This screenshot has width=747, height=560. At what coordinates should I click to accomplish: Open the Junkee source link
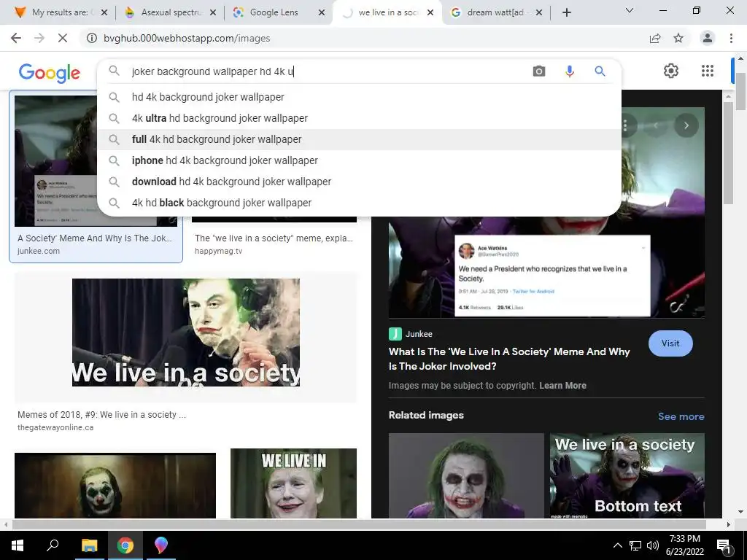coord(411,334)
